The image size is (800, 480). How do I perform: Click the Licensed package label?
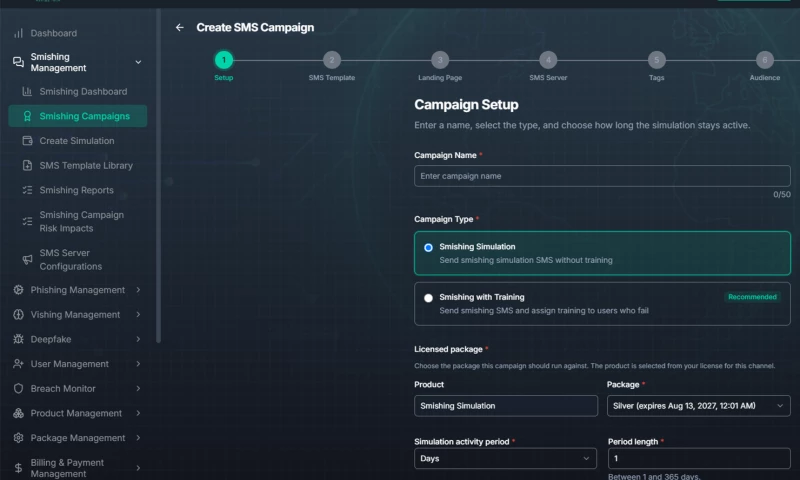coord(448,349)
